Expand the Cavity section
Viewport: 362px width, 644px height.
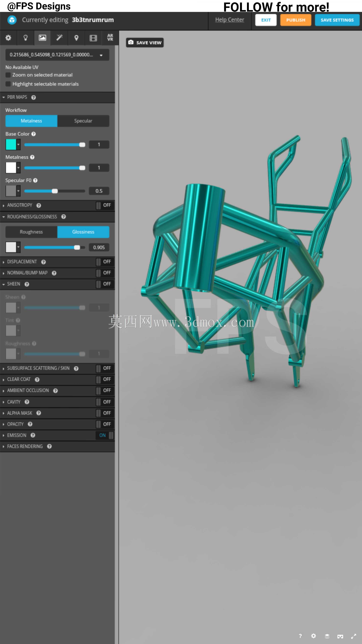click(x=4, y=402)
